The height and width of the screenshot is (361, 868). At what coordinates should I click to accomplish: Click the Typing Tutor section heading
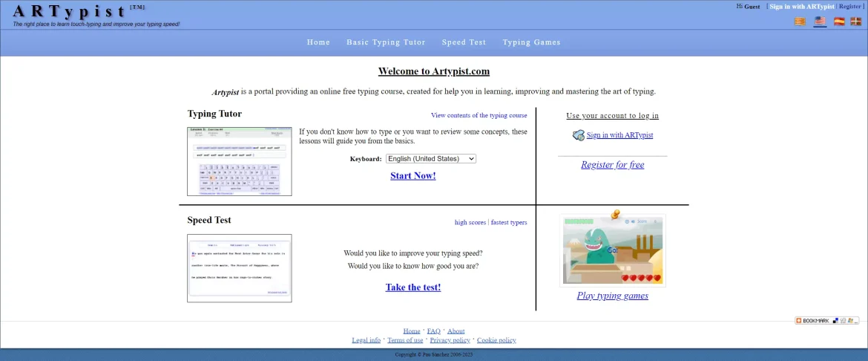215,114
